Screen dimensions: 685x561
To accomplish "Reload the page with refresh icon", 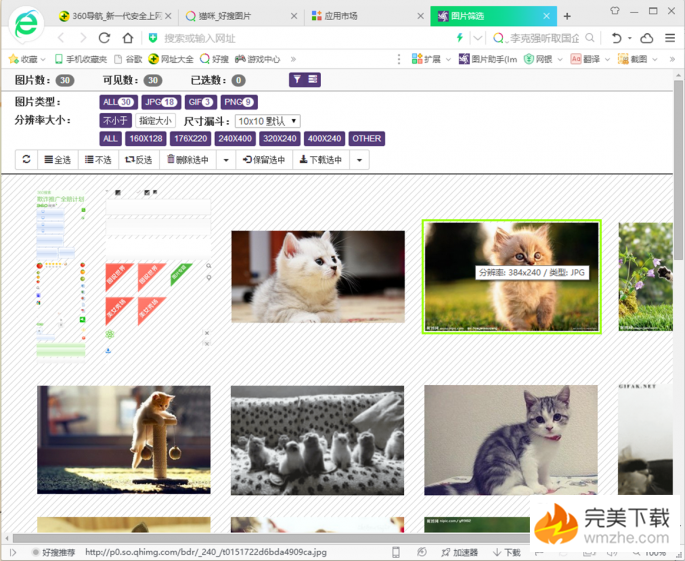I will click(x=104, y=38).
